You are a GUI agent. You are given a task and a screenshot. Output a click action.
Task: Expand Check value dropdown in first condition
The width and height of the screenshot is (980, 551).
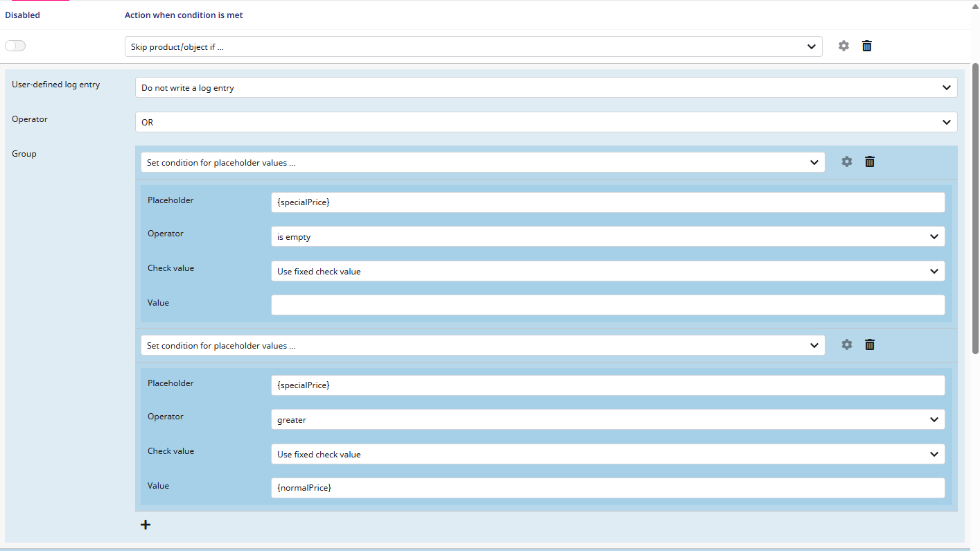[x=607, y=272]
